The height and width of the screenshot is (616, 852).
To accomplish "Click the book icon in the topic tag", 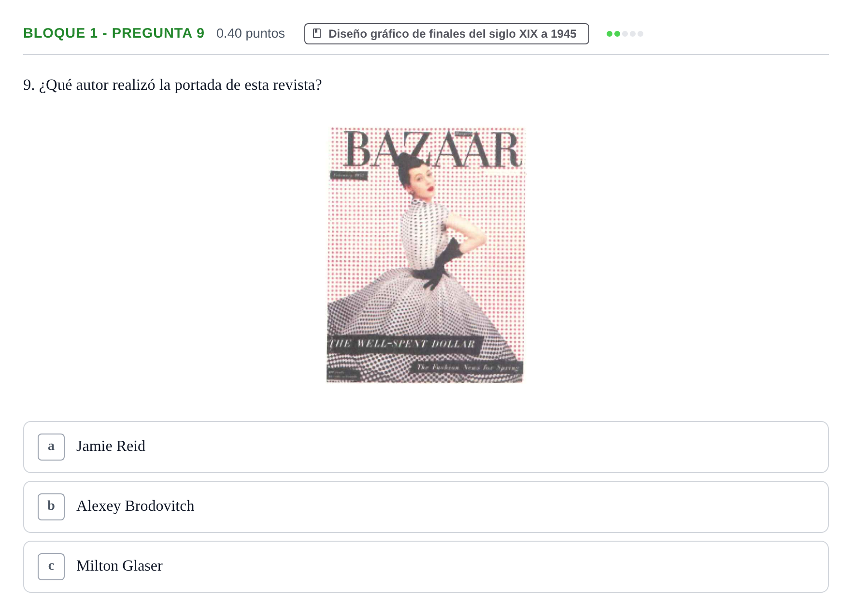I will (317, 34).
